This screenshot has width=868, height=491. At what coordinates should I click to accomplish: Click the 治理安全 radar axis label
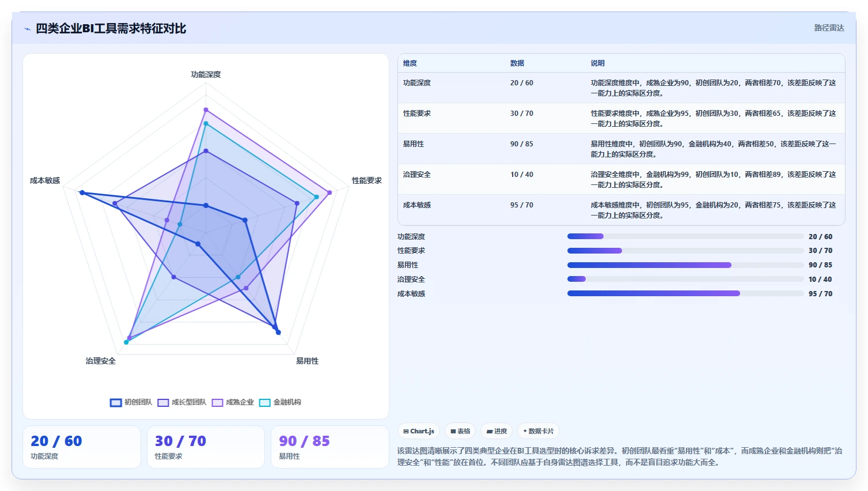pos(101,361)
